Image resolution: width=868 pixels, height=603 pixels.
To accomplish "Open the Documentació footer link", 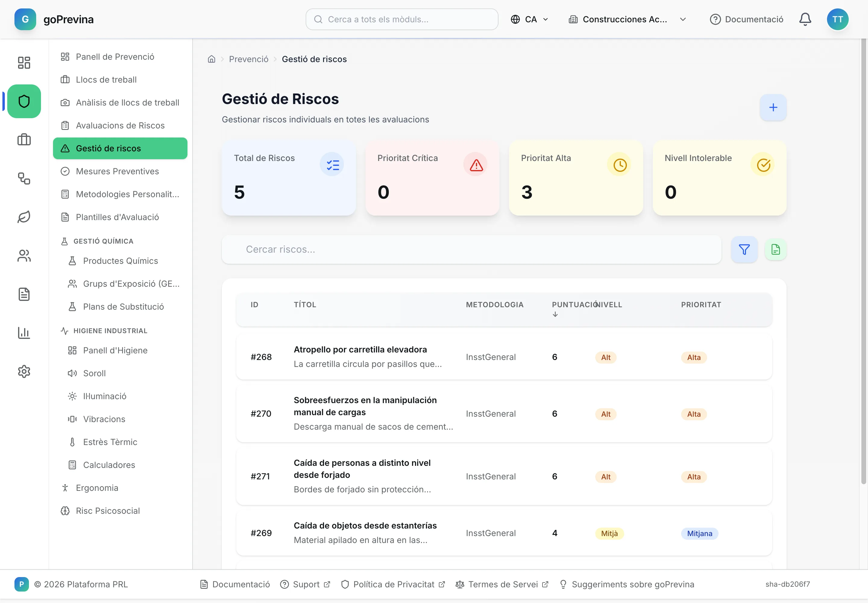I will (234, 585).
